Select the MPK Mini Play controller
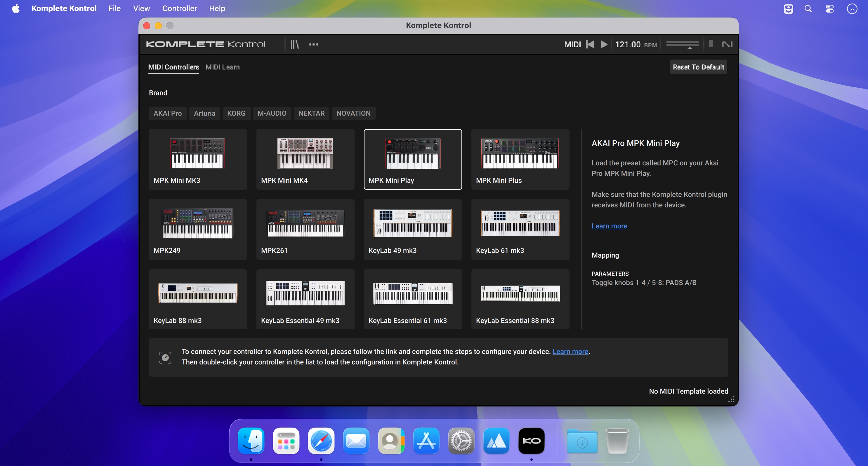Image resolution: width=868 pixels, height=466 pixels. [413, 159]
